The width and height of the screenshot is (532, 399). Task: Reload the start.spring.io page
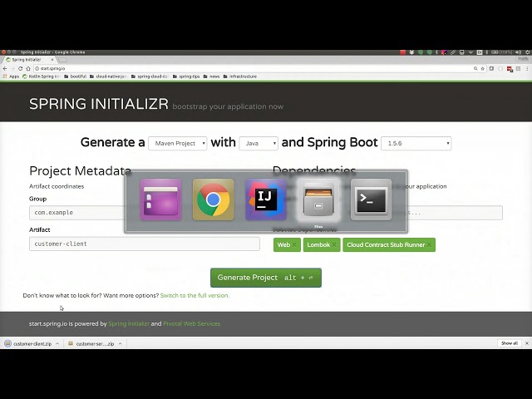click(20, 68)
